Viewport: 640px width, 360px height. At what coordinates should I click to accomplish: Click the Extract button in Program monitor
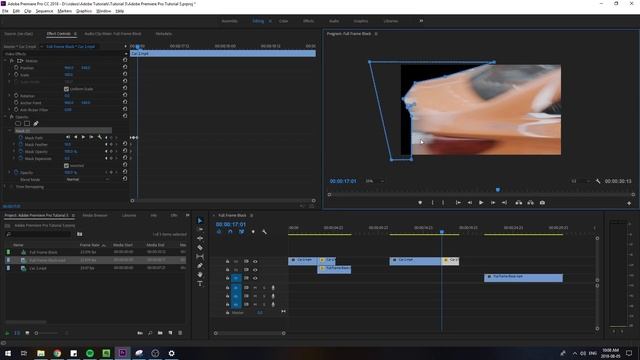point(530,202)
